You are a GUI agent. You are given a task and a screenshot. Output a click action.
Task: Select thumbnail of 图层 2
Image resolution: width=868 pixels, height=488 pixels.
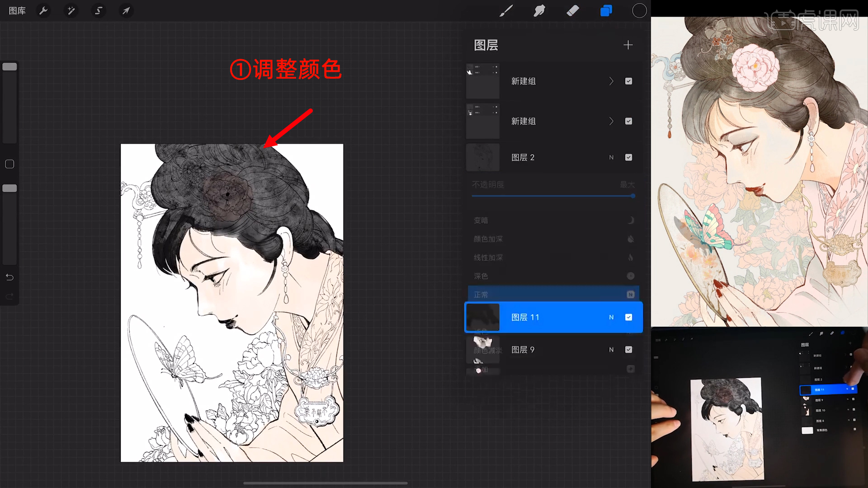483,157
